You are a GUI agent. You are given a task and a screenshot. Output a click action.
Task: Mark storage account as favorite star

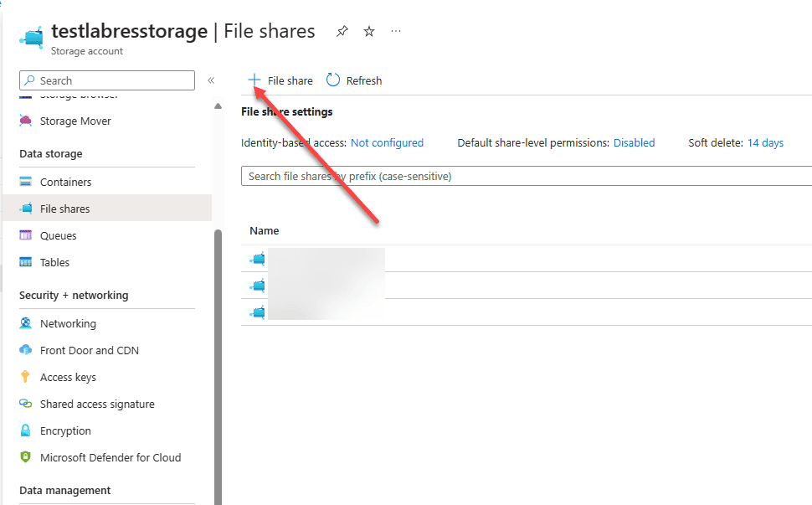[x=368, y=32]
